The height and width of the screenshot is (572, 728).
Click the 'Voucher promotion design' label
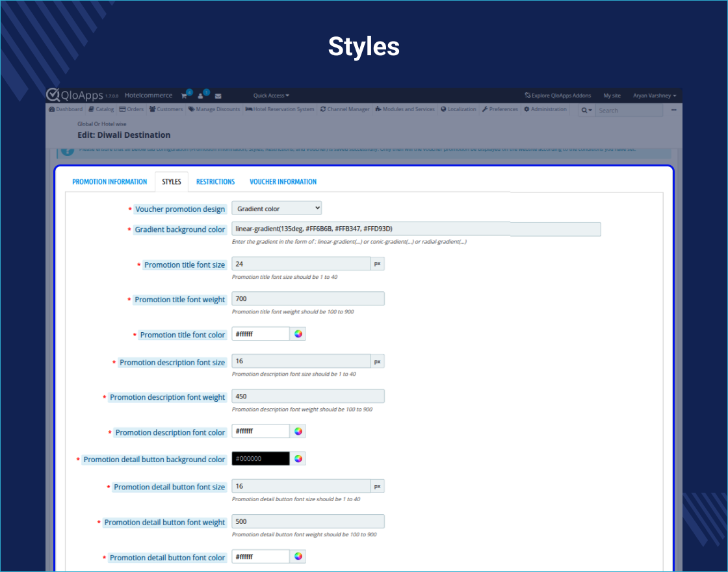point(180,209)
